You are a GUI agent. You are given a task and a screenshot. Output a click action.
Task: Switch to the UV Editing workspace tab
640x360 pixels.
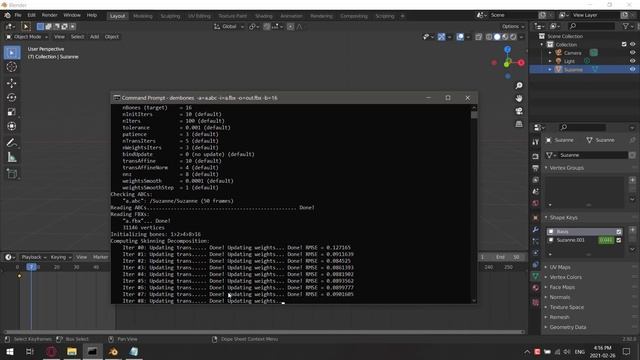pos(199,16)
